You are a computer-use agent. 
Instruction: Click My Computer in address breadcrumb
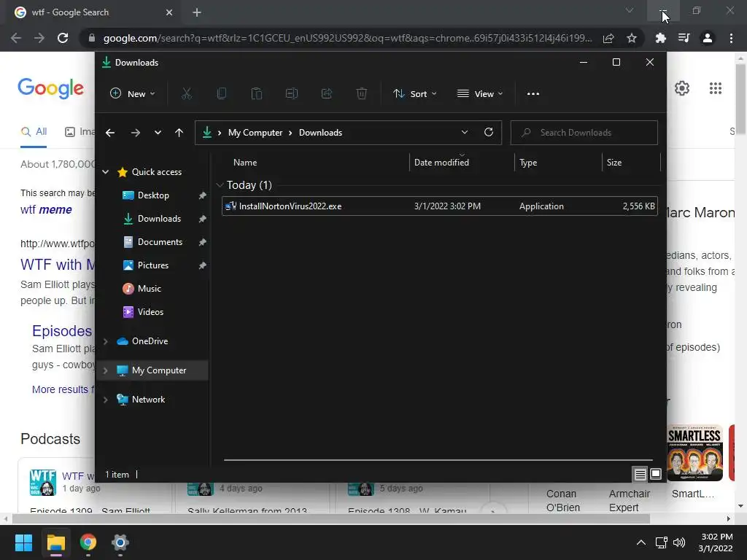click(x=255, y=133)
